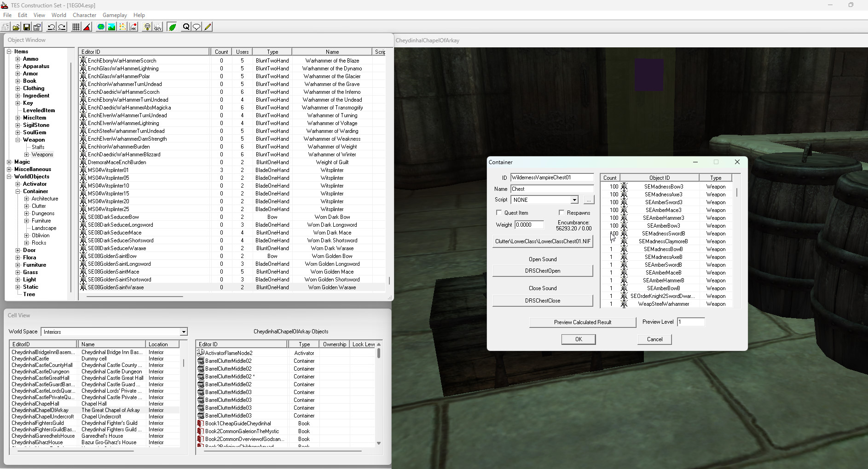Open the Gameplay menu

115,15
